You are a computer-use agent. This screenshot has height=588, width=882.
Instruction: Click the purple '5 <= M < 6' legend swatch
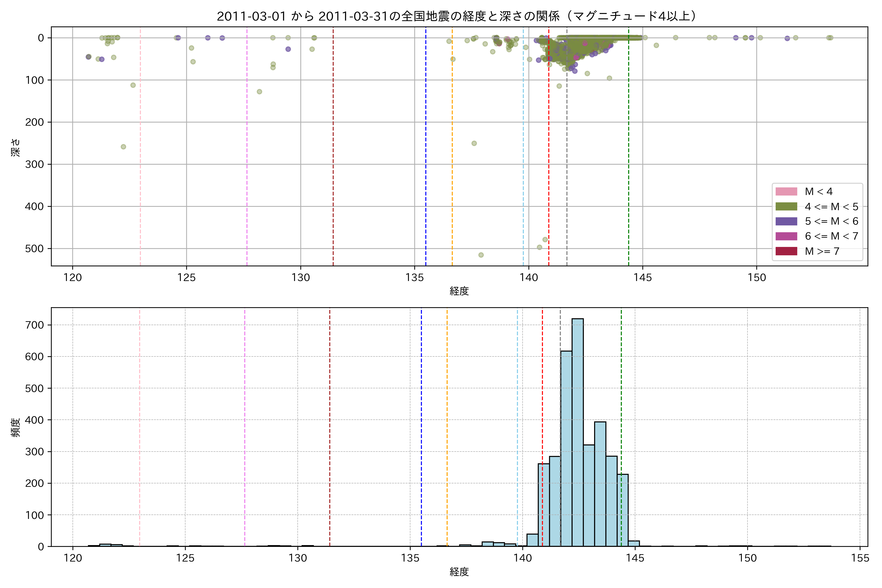(x=786, y=221)
